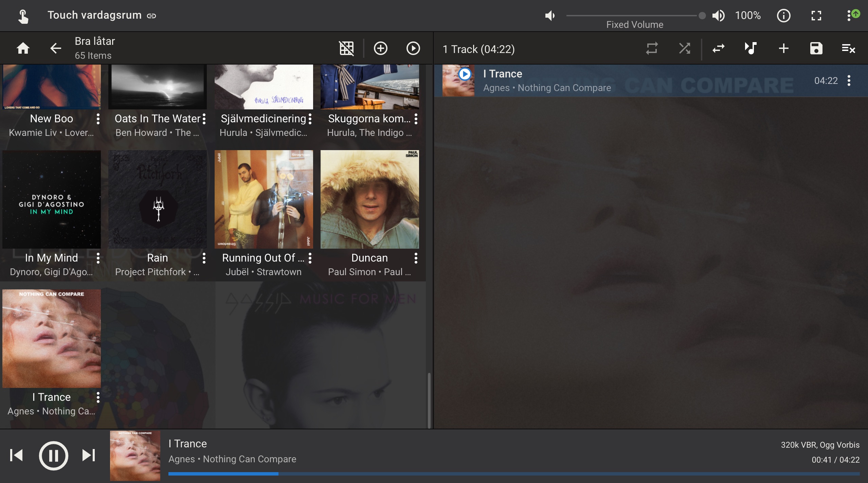Lower volume with the small speaker icon
This screenshot has height=483, width=868.
[x=550, y=16]
